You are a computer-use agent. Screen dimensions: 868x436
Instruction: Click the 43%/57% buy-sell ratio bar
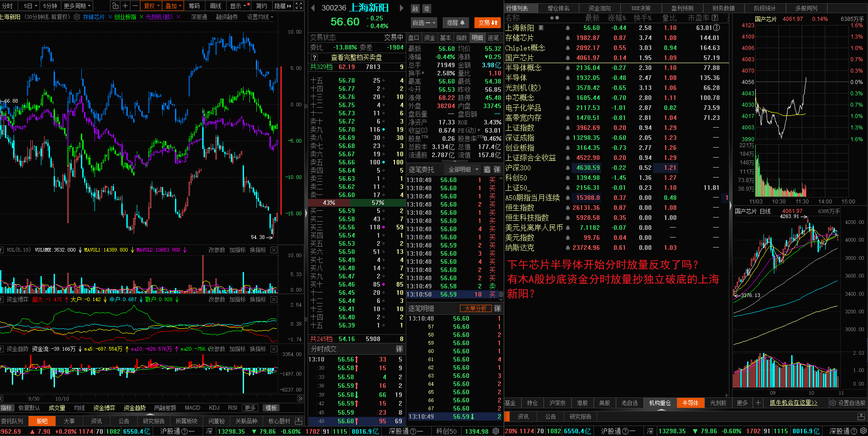point(356,203)
